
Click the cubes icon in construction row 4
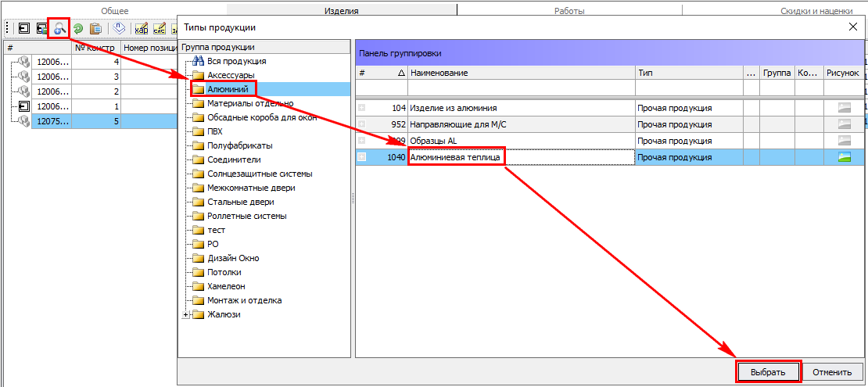(23, 62)
